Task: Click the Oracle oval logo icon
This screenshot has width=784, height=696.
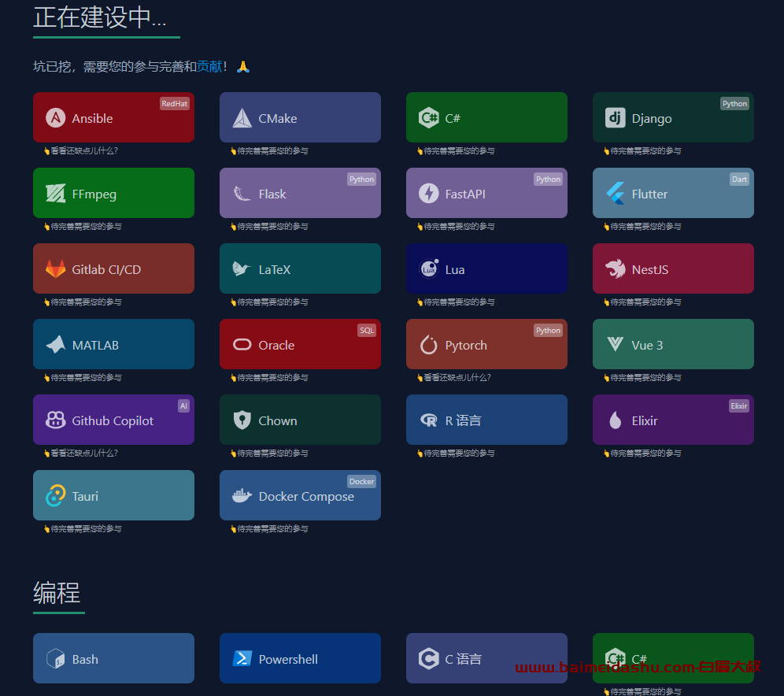Action: [x=242, y=345]
